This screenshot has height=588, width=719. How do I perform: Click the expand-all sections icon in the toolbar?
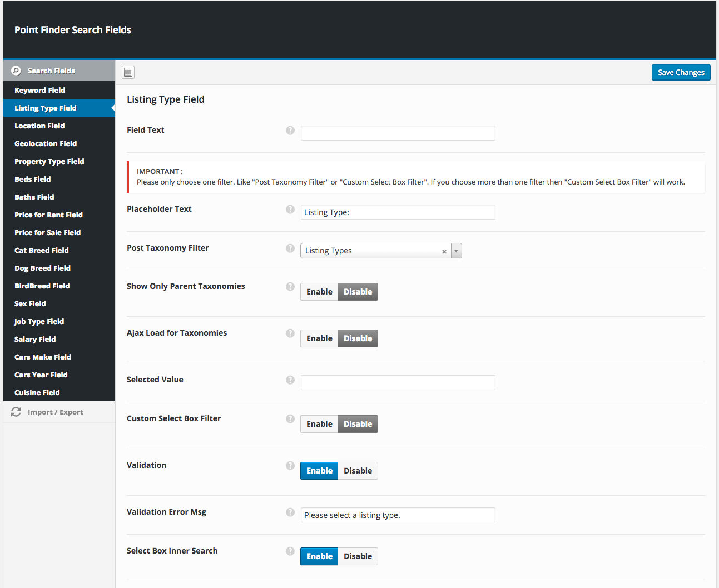click(x=128, y=72)
